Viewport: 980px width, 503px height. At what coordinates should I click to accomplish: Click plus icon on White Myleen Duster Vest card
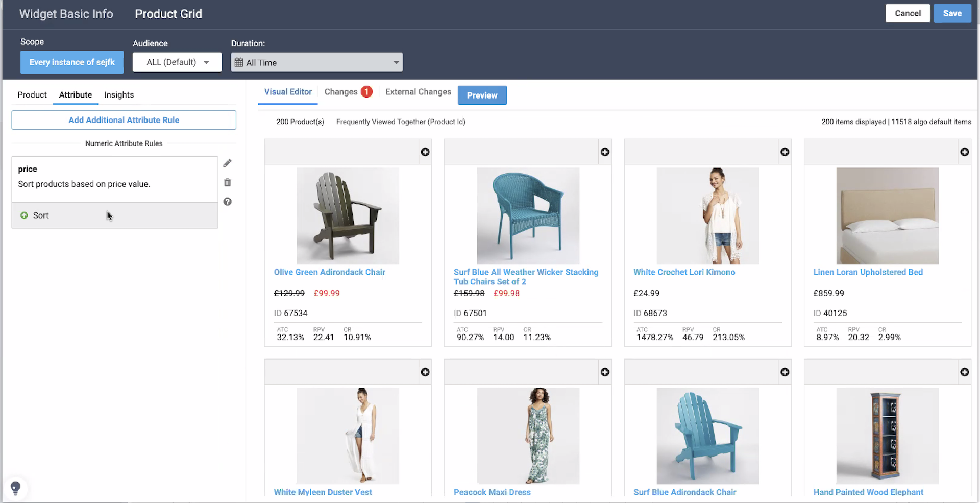coord(425,372)
